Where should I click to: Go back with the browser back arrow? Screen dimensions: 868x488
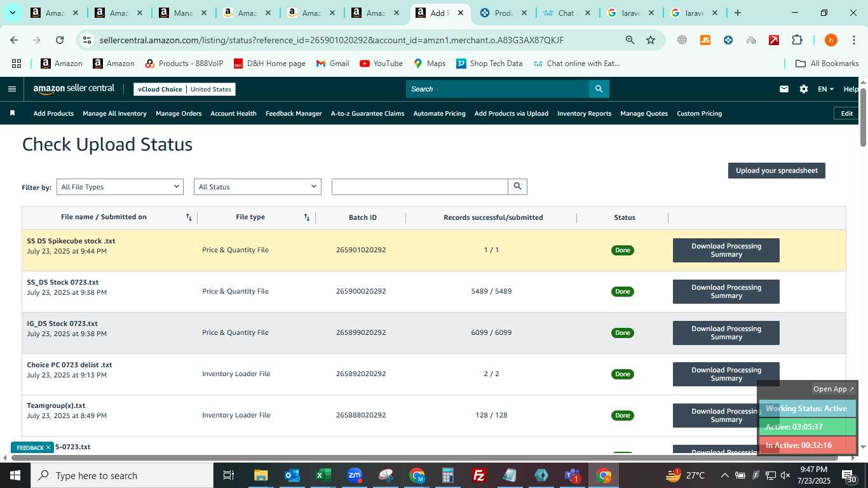tap(14, 40)
